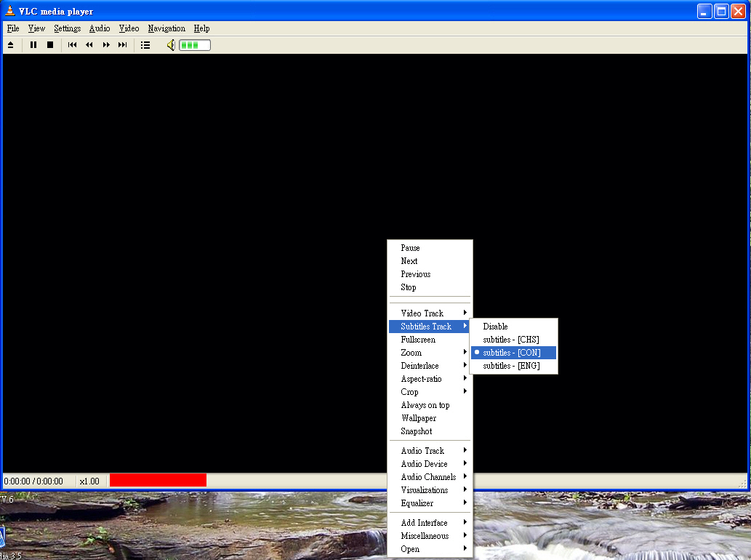Skip to previous track with toolbar icon
The width and height of the screenshot is (751, 560).
pos(73,45)
